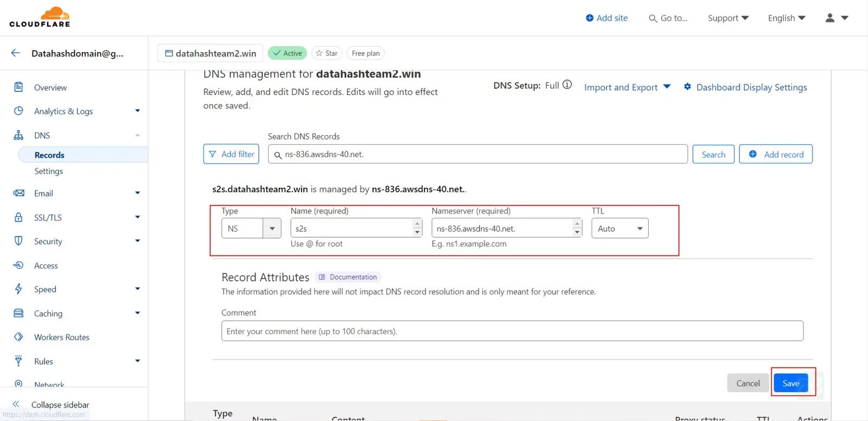Click the Active status badge
The height and width of the screenshot is (421, 868).
click(x=288, y=53)
